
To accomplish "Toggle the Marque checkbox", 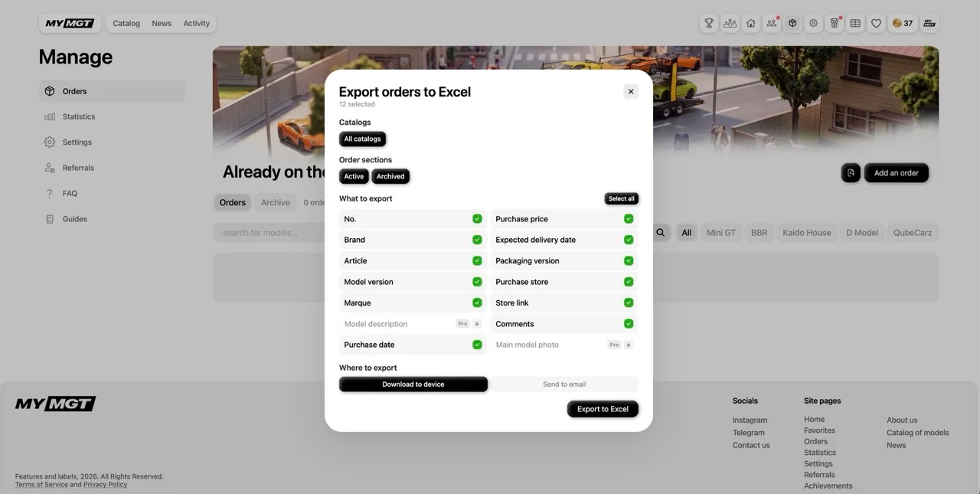I will [x=477, y=303].
